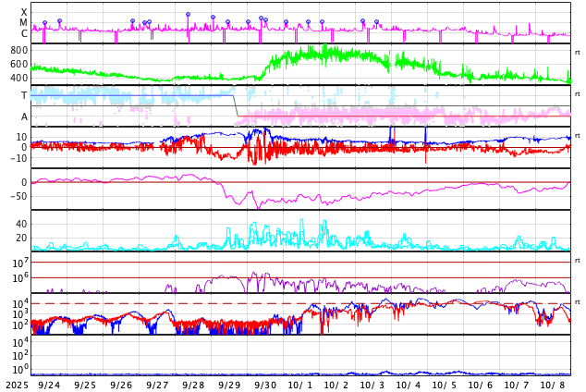Click the 2025 year label
This screenshot has width=586, height=392.
click(16, 385)
